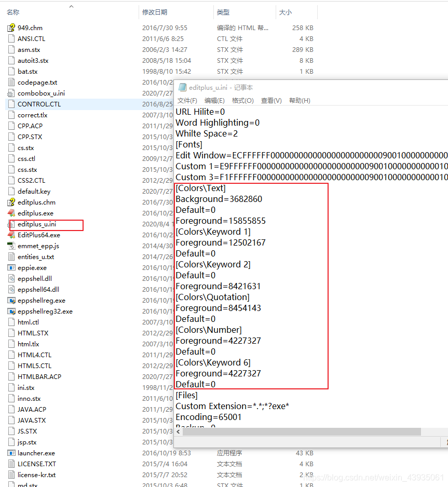The image size is (448, 487).
Task: Place cursor on Foreground=15855855 line
Action: 221,221
